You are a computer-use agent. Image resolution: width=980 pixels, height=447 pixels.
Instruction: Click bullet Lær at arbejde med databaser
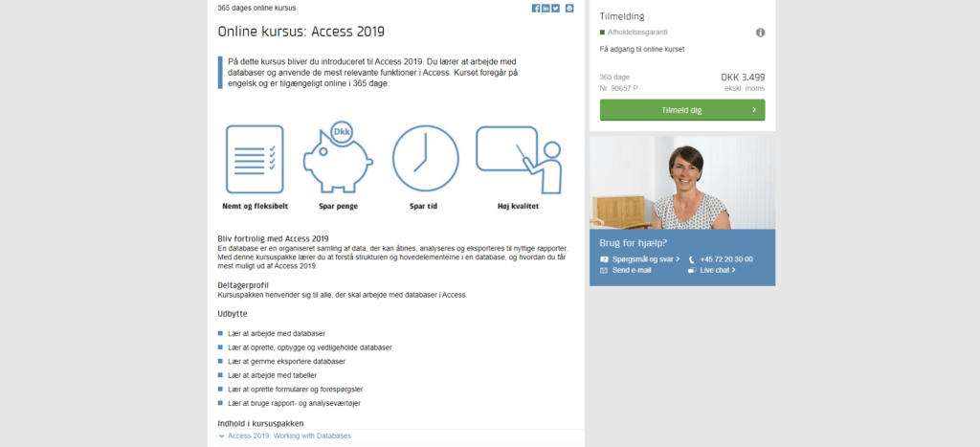[277, 334]
